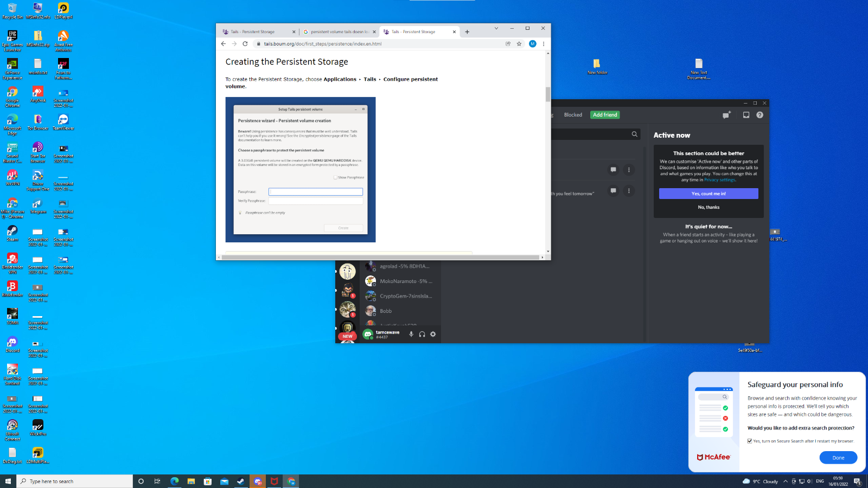Viewport: 868px width, 488px height.
Task: Close the Google search results tab
Action: coord(374,32)
